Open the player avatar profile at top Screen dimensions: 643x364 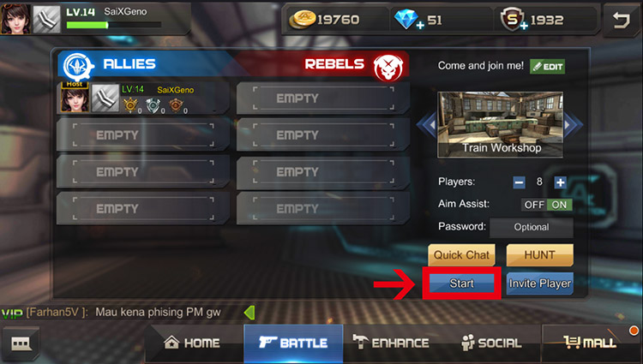point(15,19)
